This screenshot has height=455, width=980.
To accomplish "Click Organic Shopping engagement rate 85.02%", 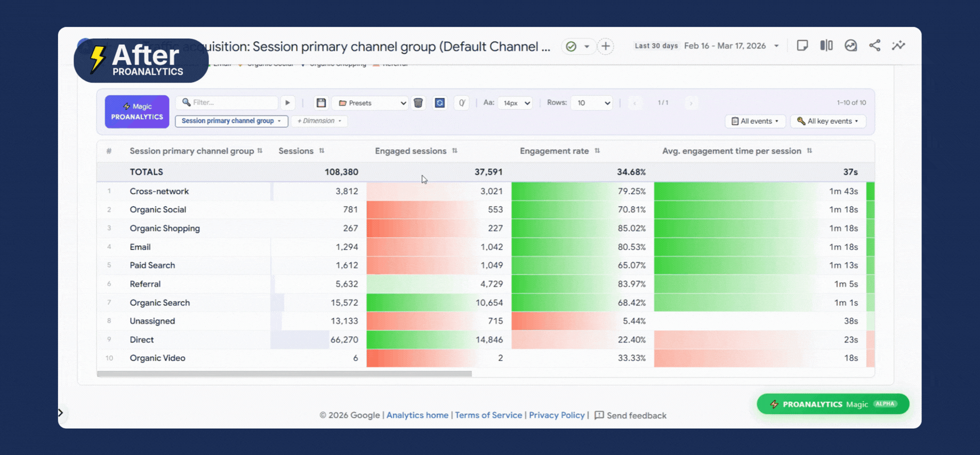I will tap(632, 229).
